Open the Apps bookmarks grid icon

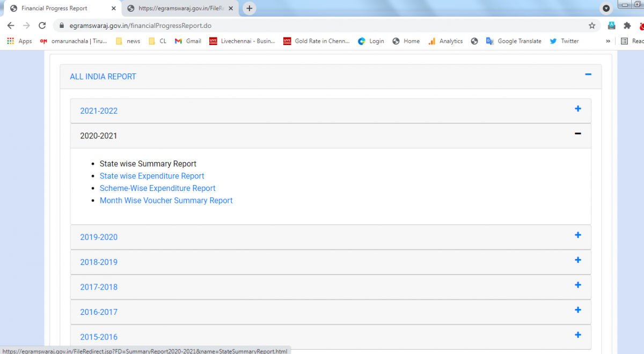(x=10, y=41)
